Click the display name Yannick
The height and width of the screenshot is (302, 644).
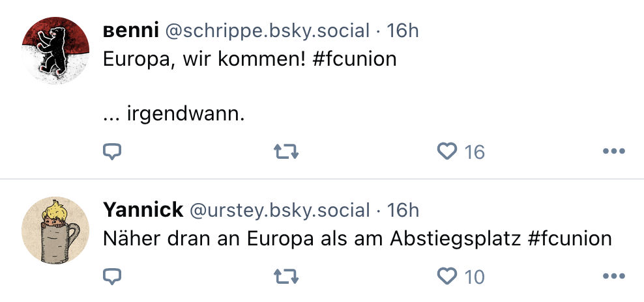click(143, 210)
